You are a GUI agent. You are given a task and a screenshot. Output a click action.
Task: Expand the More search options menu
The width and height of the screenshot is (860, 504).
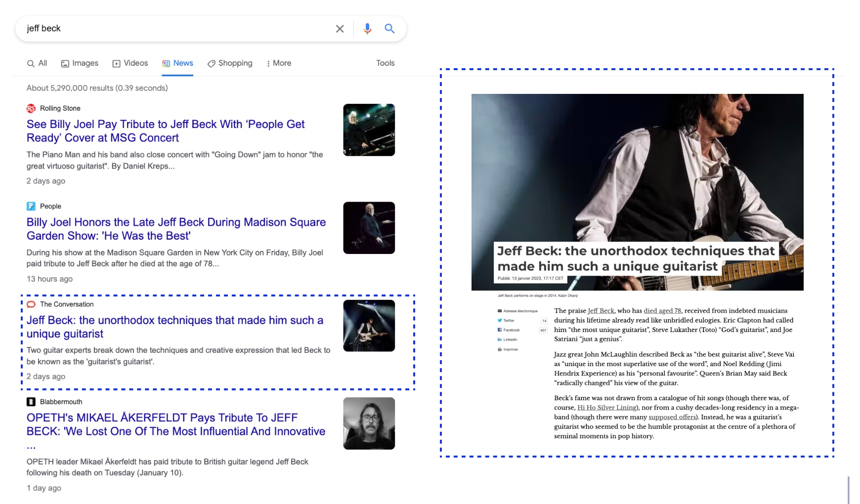[279, 63]
